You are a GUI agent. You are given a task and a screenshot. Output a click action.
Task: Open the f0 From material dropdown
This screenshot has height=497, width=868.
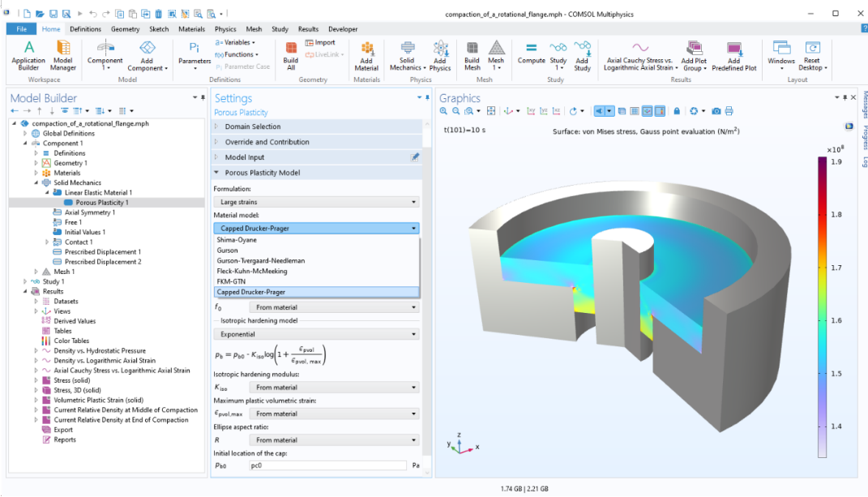[334, 307]
